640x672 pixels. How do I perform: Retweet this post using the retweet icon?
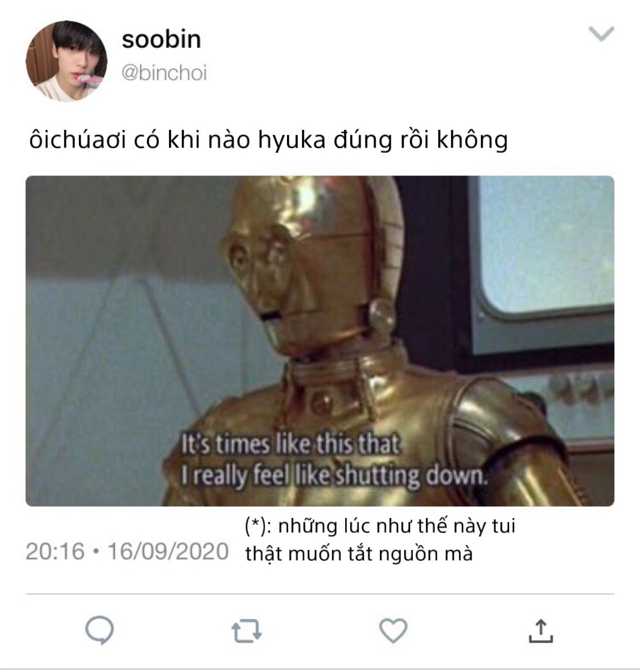coord(247,631)
